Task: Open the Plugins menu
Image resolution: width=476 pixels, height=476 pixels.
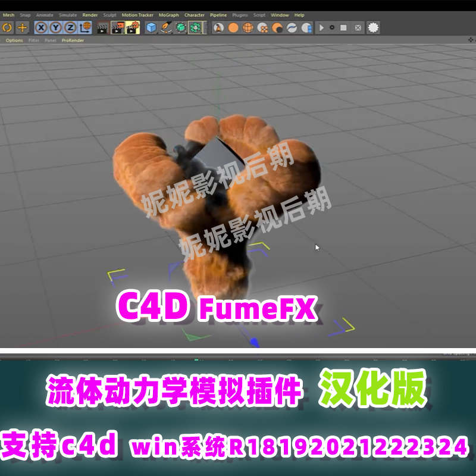Action: (240, 15)
